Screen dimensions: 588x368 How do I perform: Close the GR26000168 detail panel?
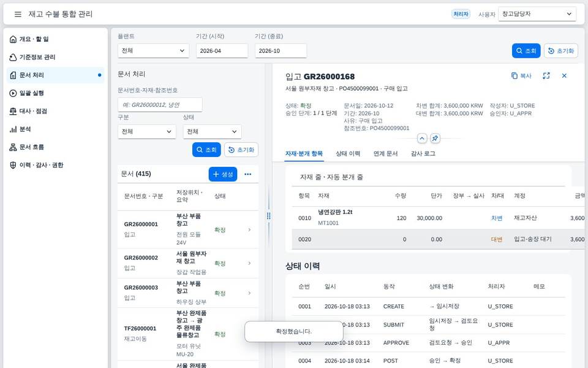pyautogui.click(x=564, y=76)
